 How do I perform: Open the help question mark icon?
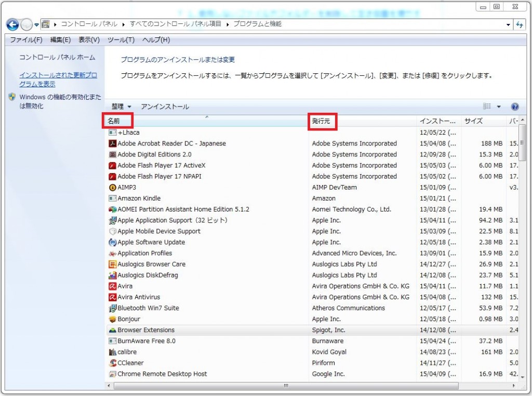514,107
